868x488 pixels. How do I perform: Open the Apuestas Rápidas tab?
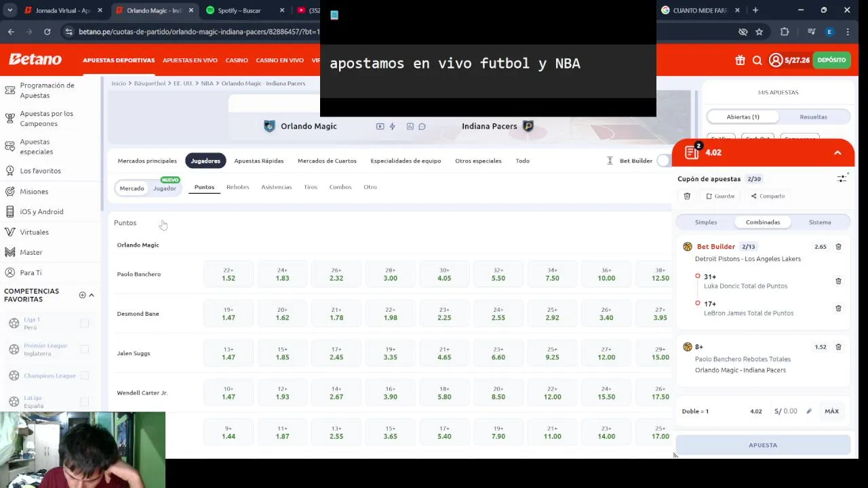click(259, 161)
